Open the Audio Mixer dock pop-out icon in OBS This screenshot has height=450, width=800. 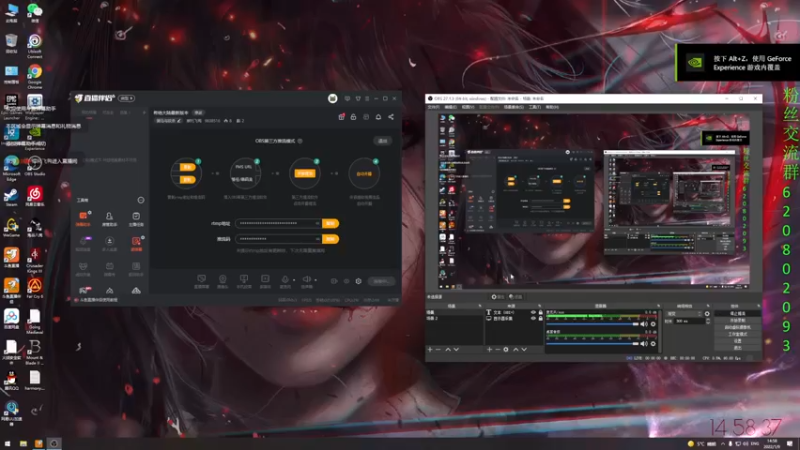[x=658, y=306]
